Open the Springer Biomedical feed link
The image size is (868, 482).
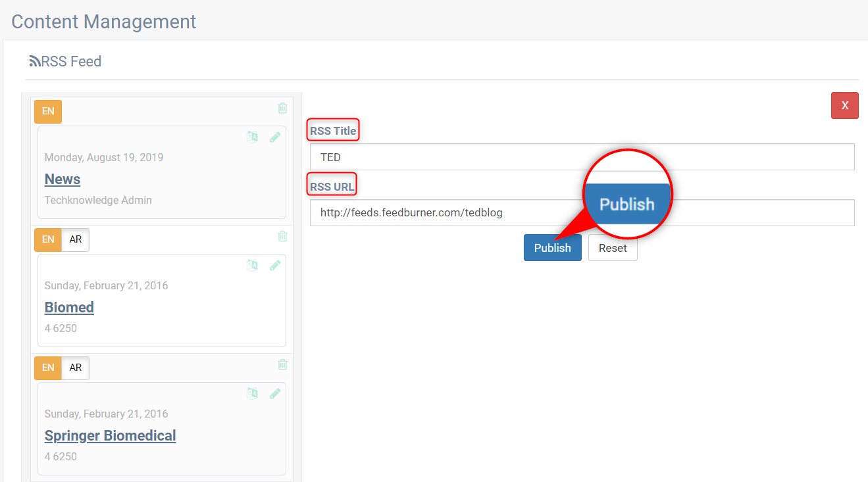pyautogui.click(x=110, y=435)
